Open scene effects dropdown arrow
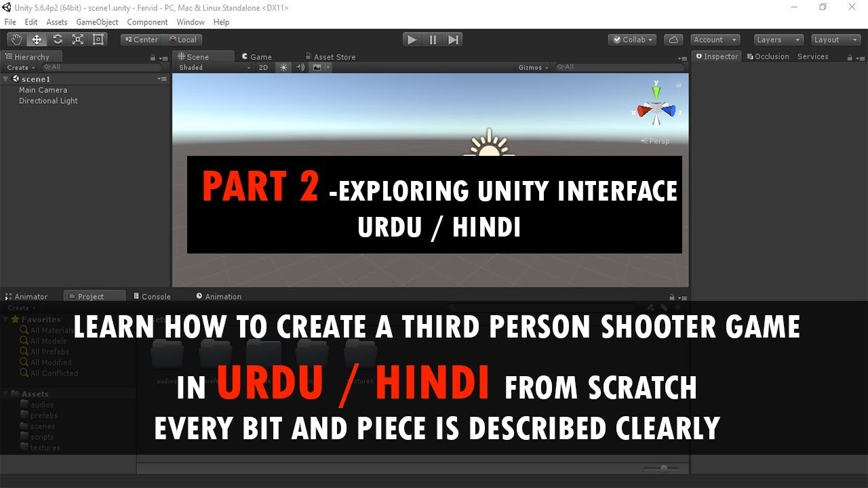Screen dimensions: 868x488 tap(328, 67)
